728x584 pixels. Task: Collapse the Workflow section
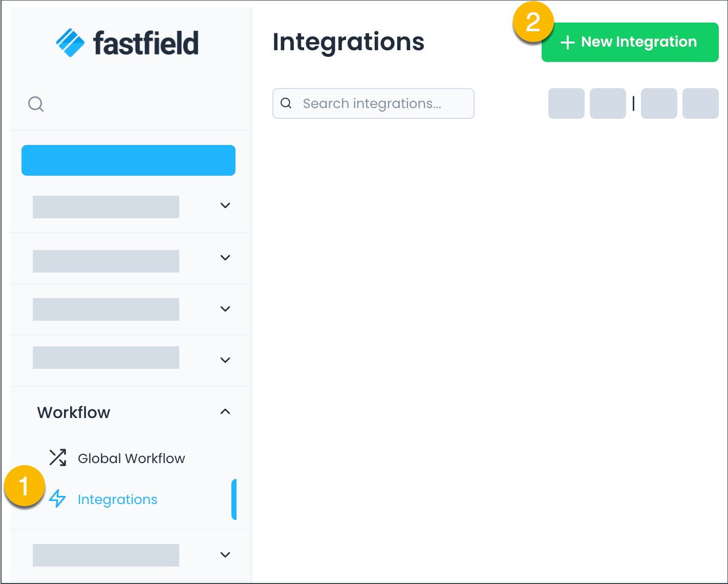coord(225,411)
